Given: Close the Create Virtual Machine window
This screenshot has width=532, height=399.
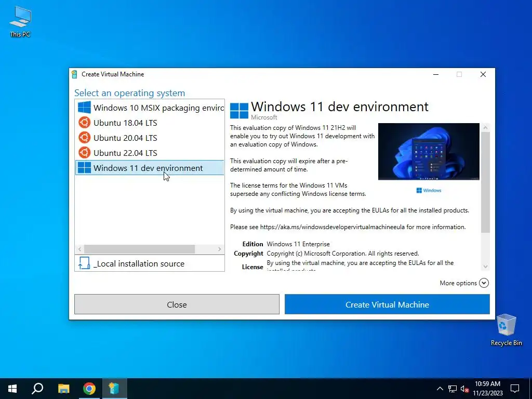Looking at the screenshot, I should 483,74.
